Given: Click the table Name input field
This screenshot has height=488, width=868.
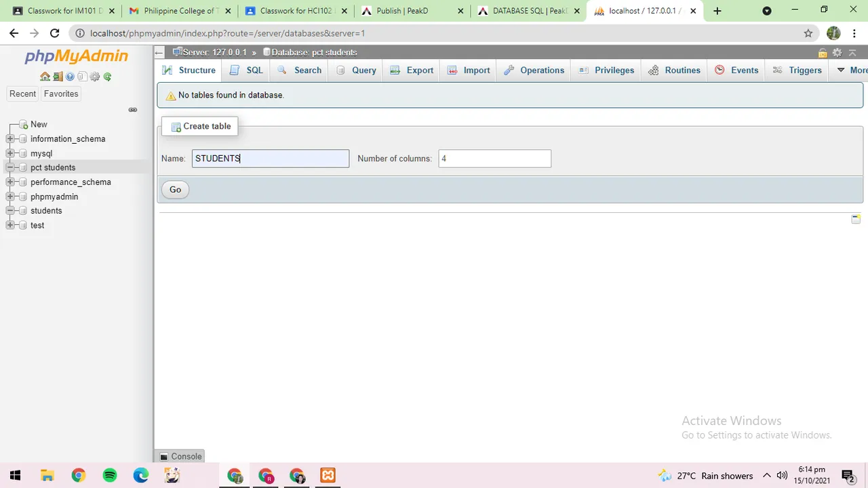Looking at the screenshot, I should point(271,159).
